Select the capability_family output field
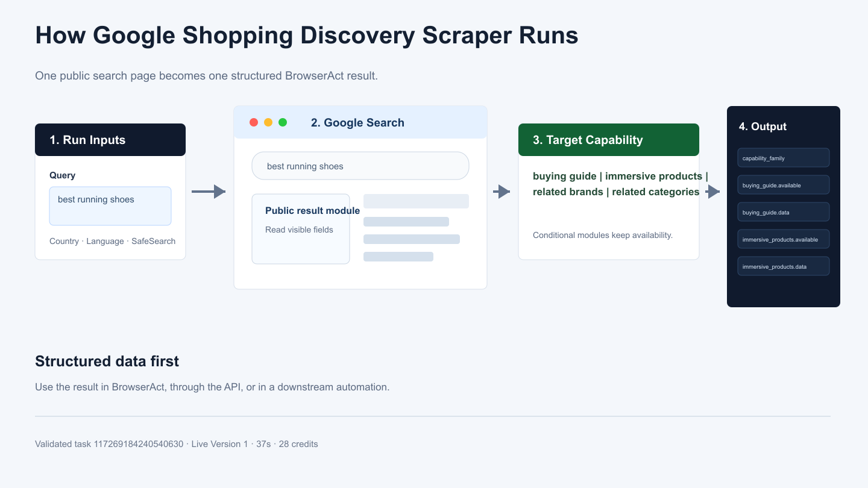The height and width of the screenshot is (488, 868). pyautogui.click(x=784, y=158)
